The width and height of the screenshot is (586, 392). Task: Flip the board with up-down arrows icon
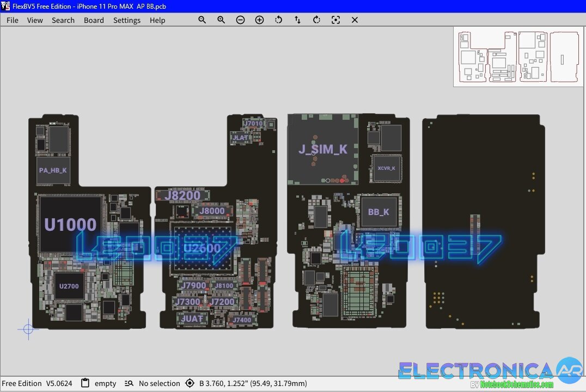pyautogui.click(x=297, y=20)
